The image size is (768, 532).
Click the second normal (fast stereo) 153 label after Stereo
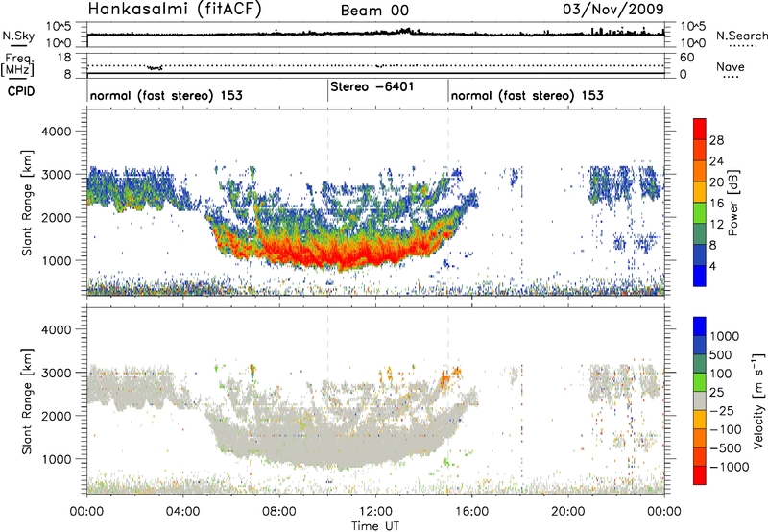(527, 95)
